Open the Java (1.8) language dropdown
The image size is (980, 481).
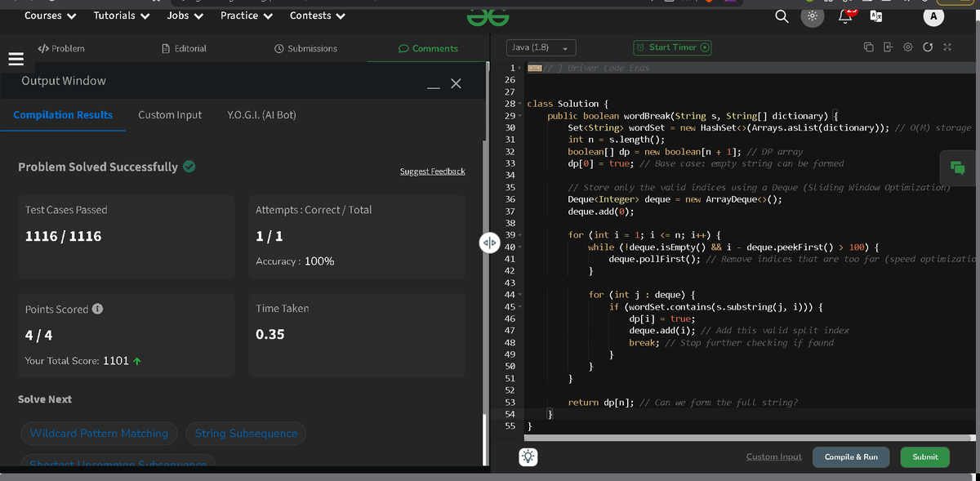pyautogui.click(x=541, y=47)
